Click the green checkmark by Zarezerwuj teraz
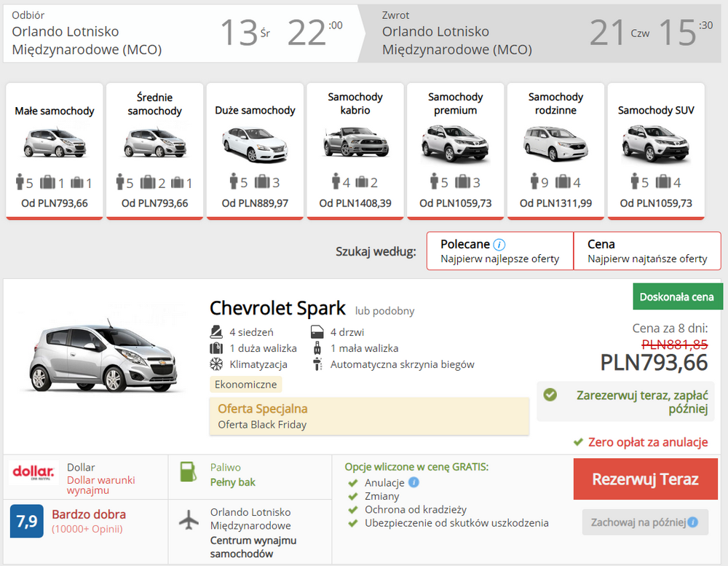 coord(550,394)
